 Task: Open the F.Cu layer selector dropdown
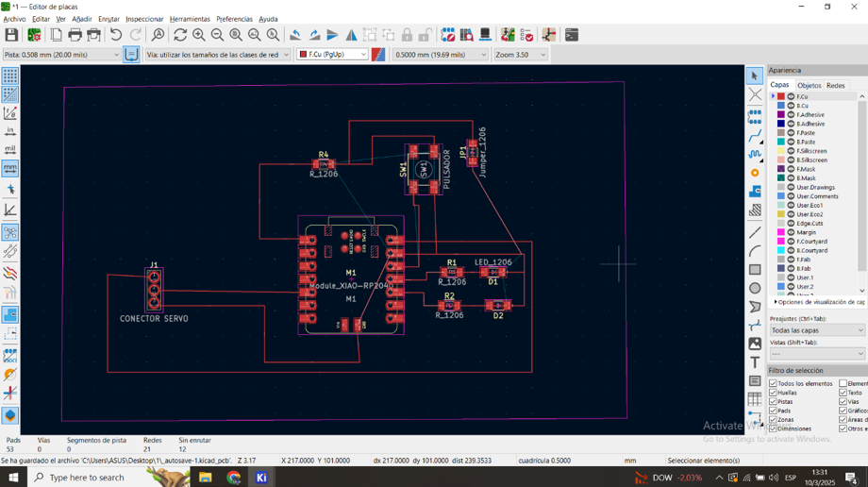click(x=332, y=55)
